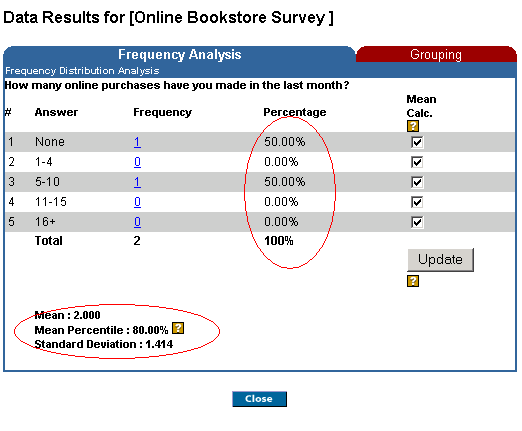Open frequency link for 11-15 answer
This screenshot has height=431, width=522.
coord(137,202)
